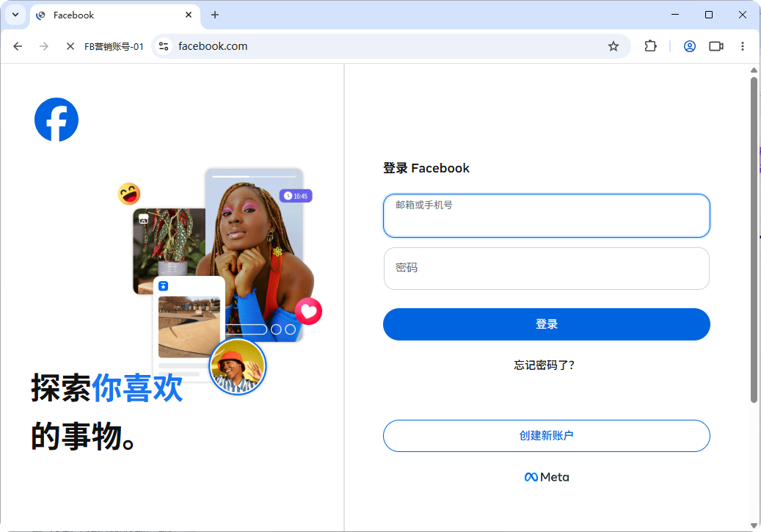Screen dimensions: 761x532
Task: Click the scrollbar up arrow
Action: 754,70
